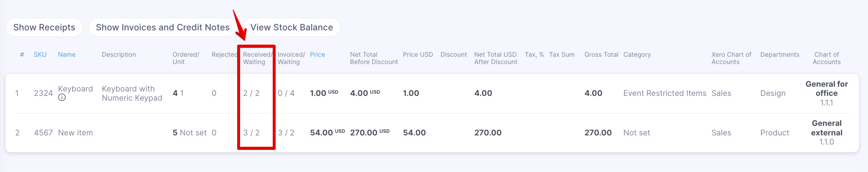The width and height of the screenshot is (868, 172).
Task: Click the Product department cell
Action: [x=775, y=133]
